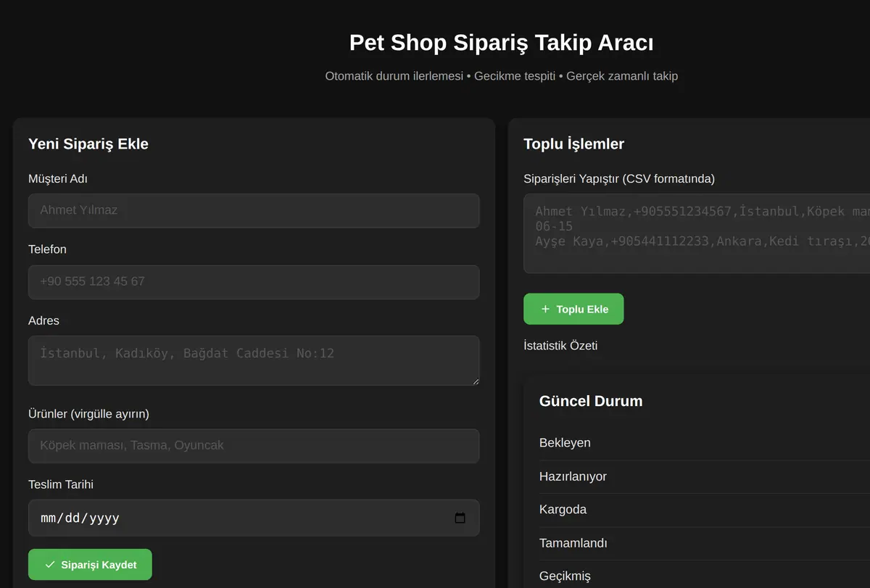The width and height of the screenshot is (870, 588).
Task: Click the Teslim Tarihi label
Action: point(61,484)
